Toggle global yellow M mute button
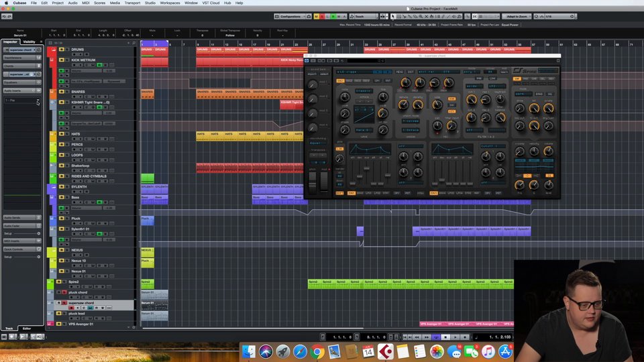 tap(316, 16)
